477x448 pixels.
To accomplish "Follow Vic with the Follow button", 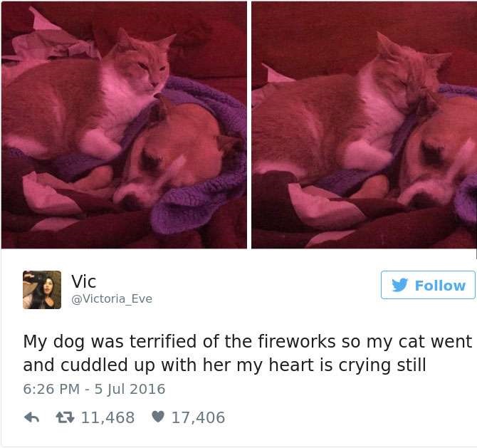I will pos(428,285).
